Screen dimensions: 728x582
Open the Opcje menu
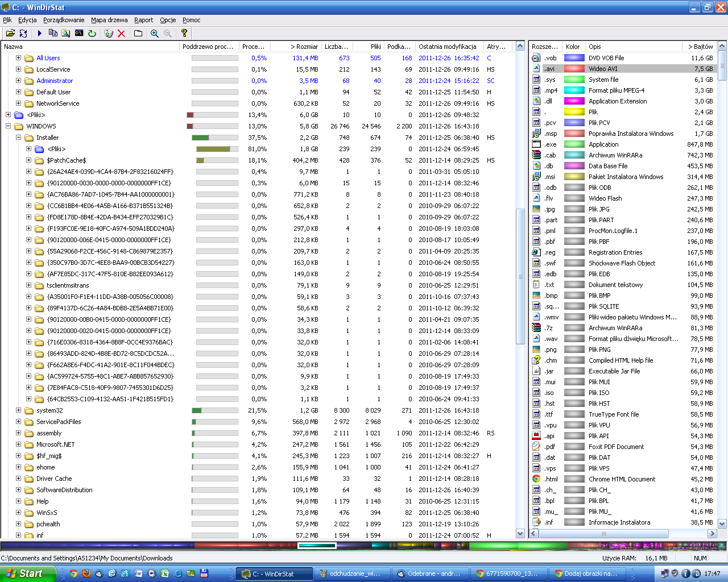pos(168,20)
